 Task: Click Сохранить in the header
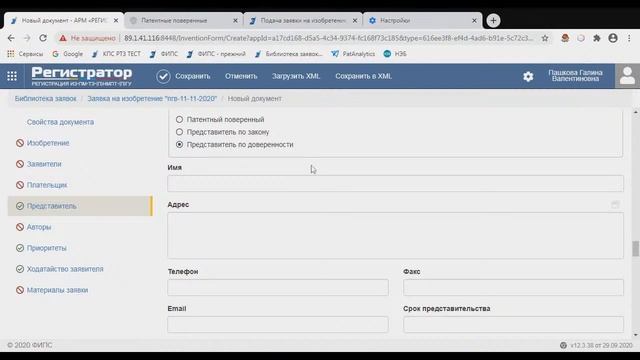pyautogui.click(x=193, y=76)
